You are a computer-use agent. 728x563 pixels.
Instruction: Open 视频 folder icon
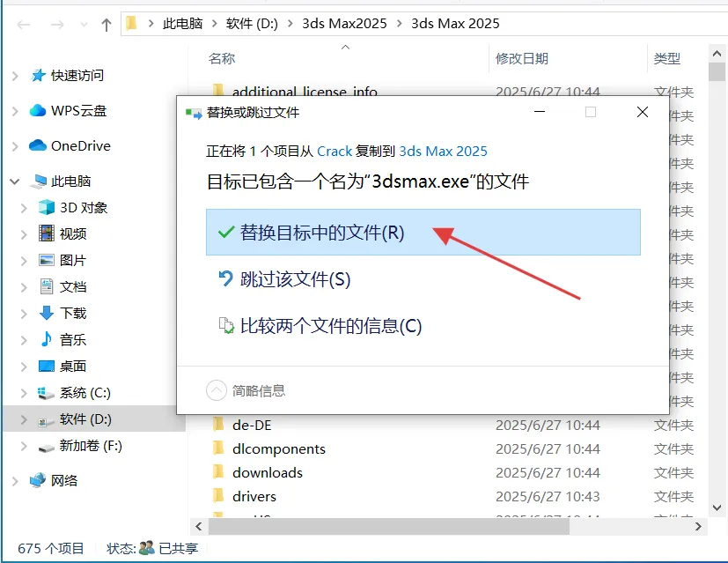(x=47, y=233)
